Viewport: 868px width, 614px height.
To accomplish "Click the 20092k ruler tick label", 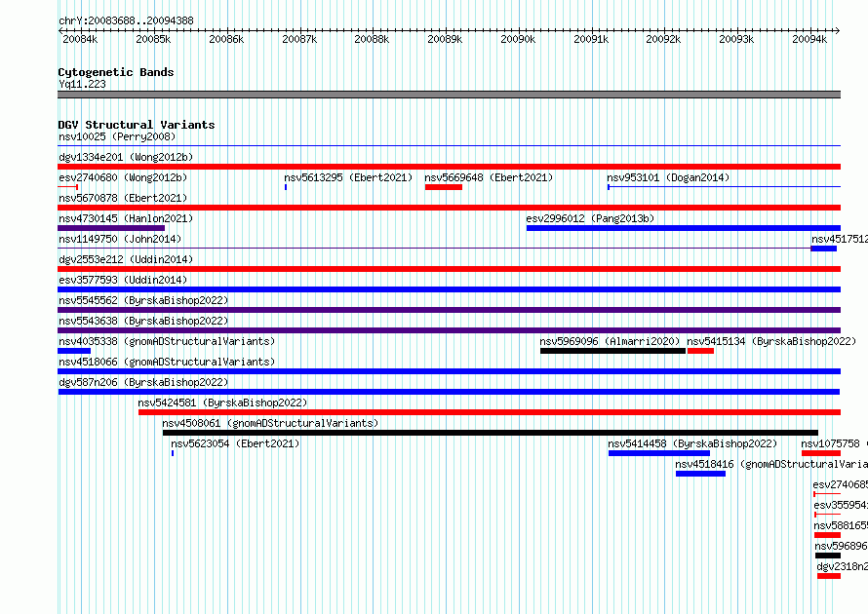I will pos(663,39).
